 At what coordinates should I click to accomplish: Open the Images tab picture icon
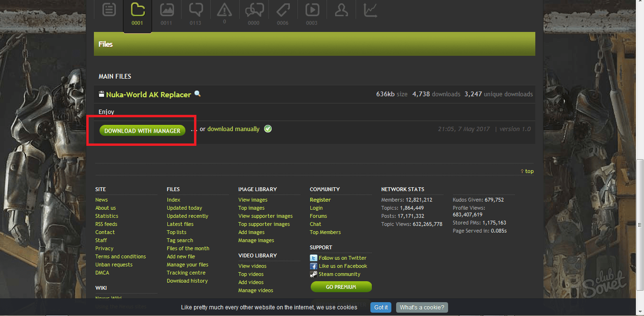(x=166, y=10)
